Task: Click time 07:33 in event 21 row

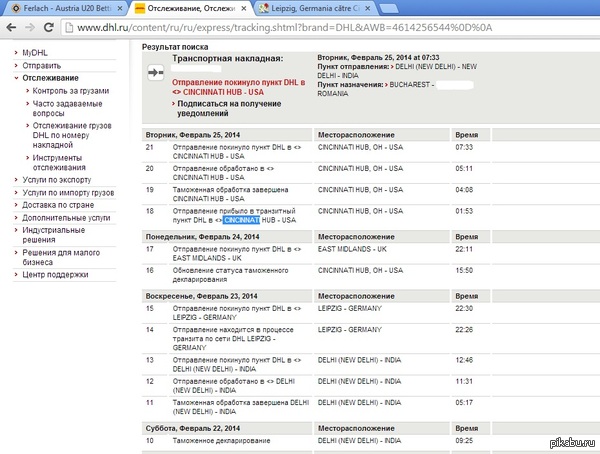Action: [464, 147]
